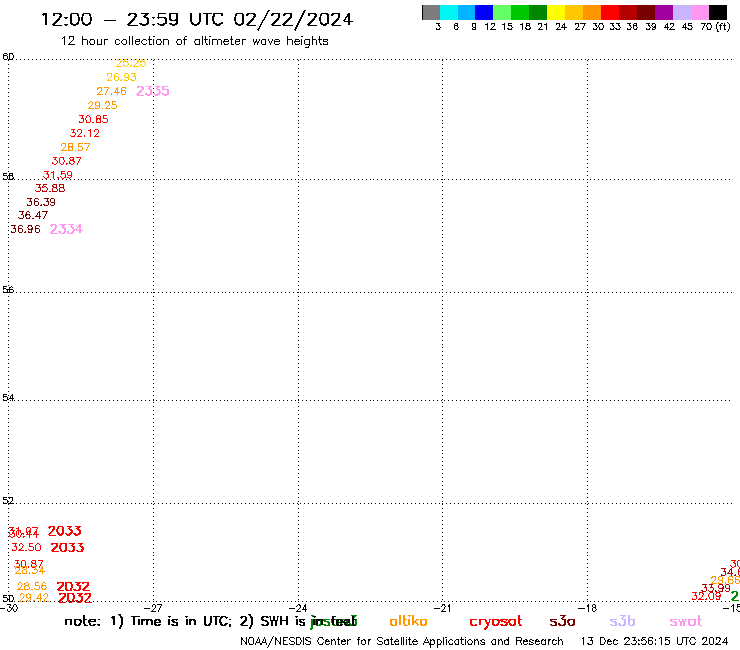Image resolution: width=740 pixels, height=650 pixels.
Task: Click the pink time label 2334
Action: tap(66, 229)
